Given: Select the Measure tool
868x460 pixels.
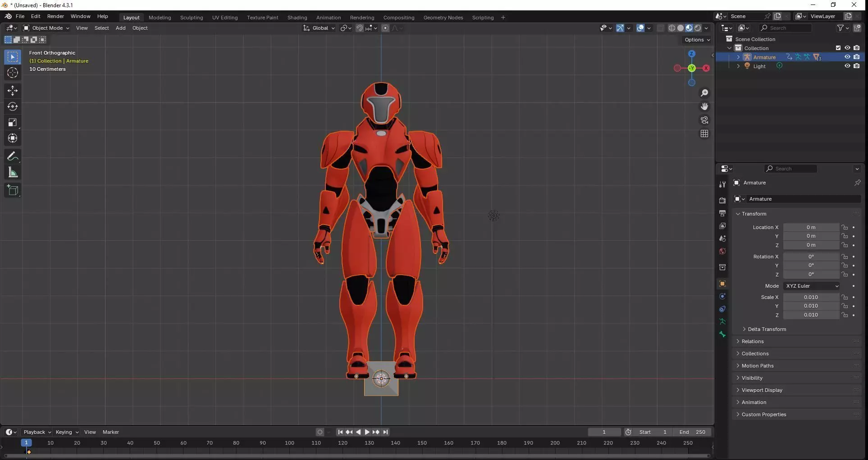Looking at the screenshot, I should 13,172.
